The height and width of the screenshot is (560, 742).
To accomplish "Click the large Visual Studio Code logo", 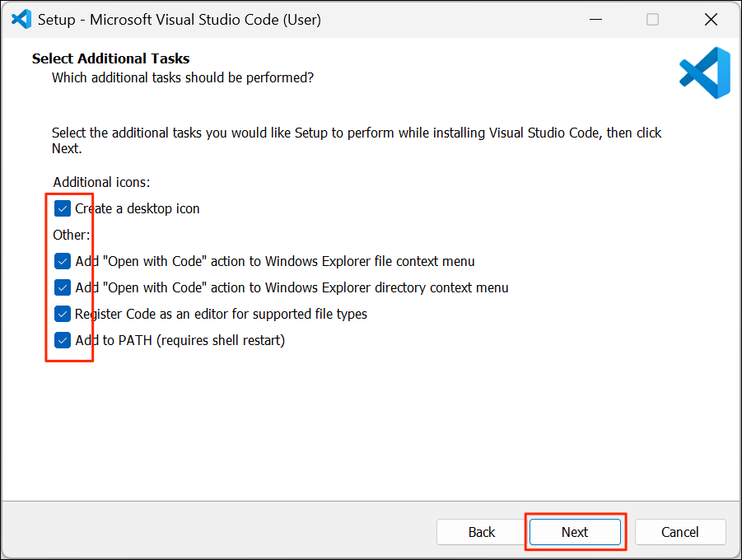I will click(705, 73).
